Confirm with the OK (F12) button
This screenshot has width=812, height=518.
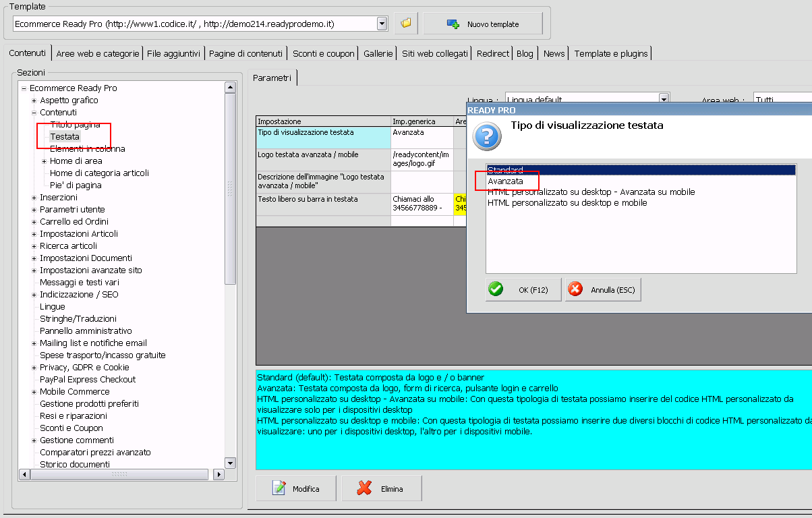point(523,289)
